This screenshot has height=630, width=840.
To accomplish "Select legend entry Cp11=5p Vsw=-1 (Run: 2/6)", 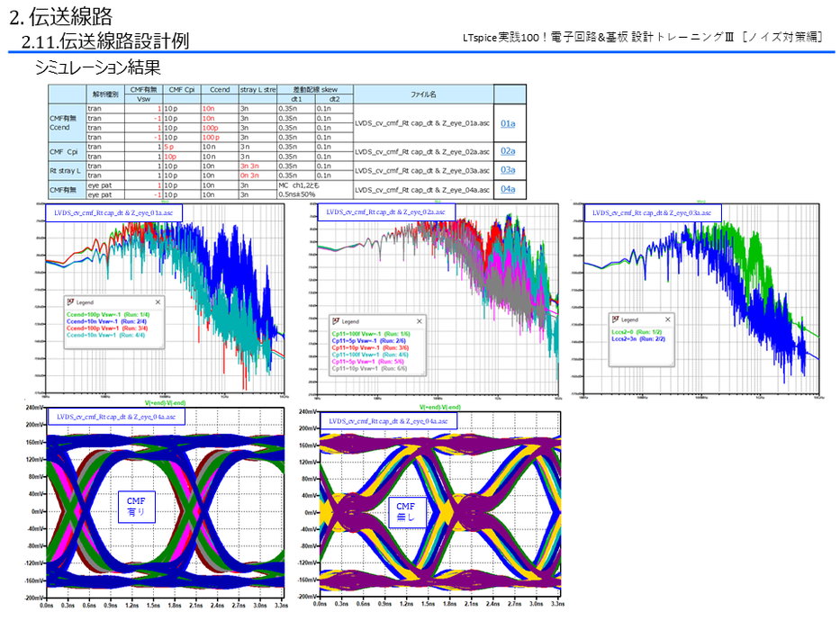I will click(x=368, y=341).
